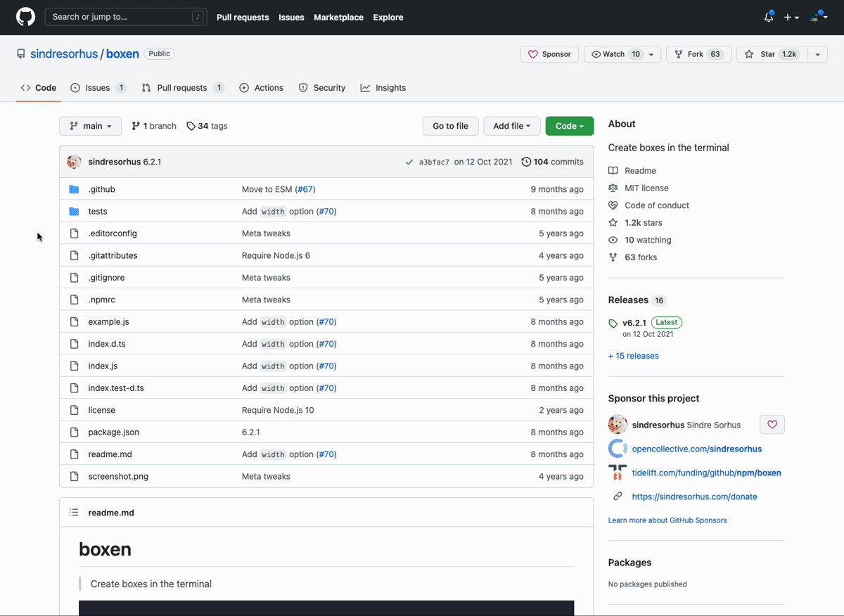
Task: Open the .github folder
Action: [101, 189]
